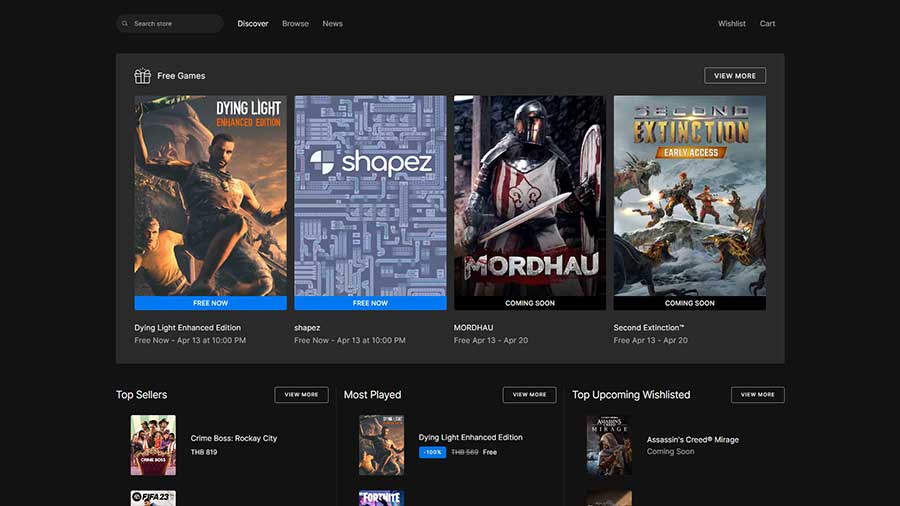Click 'Free Apr 13 - Apr 20' under Second Extinction
The image size is (900, 506).
tap(650, 340)
